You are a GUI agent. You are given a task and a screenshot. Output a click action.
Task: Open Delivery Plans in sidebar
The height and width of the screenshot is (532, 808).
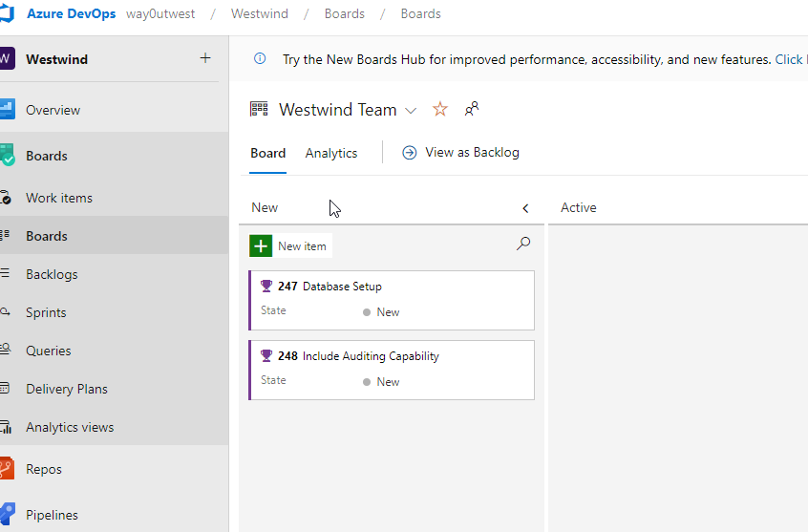(x=67, y=389)
